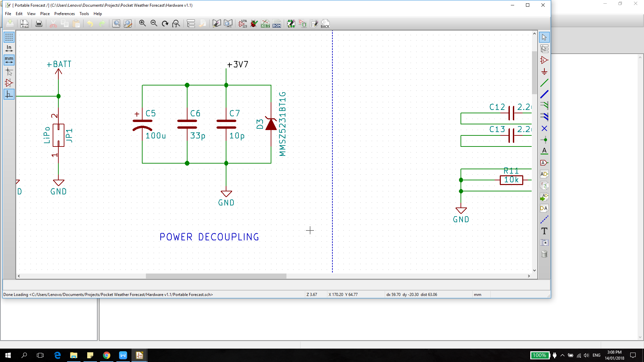Select the hierarchy navigation tool
This screenshot has width=644, height=362.
(x=544, y=49)
